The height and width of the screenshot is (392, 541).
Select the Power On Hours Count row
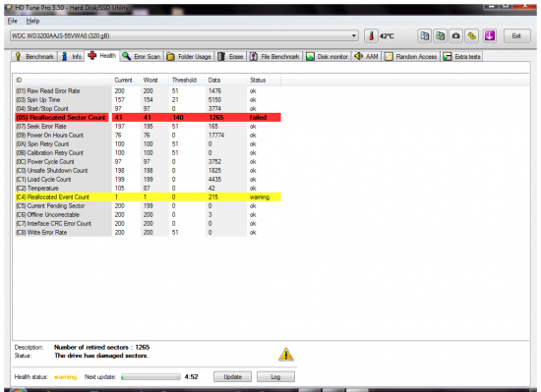(148, 135)
